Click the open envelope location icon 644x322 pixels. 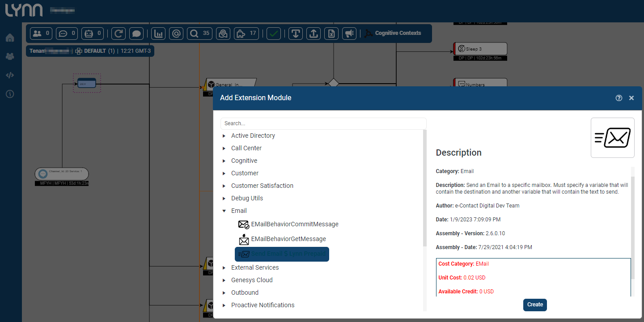pos(223,34)
